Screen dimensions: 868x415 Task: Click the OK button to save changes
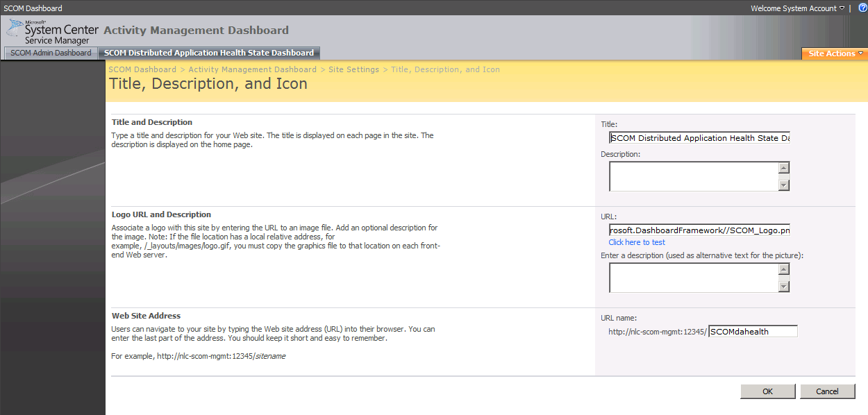pos(767,391)
